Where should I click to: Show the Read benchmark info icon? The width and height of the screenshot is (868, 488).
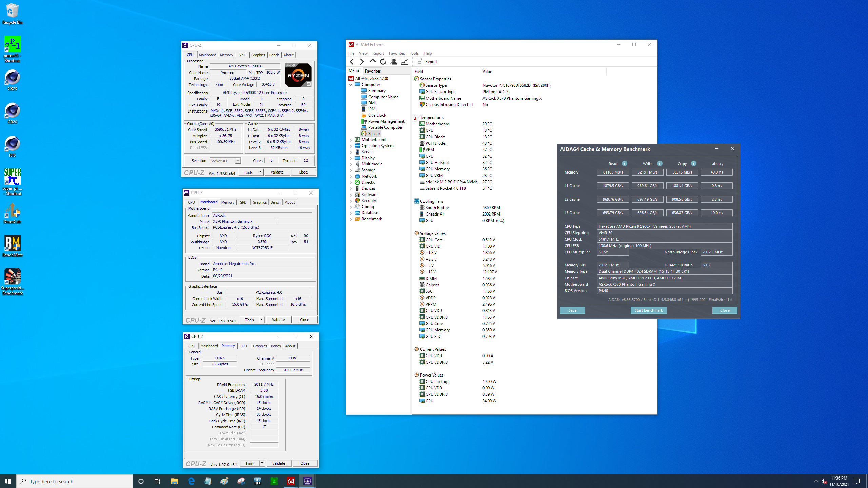pyautogui.click(x=625, y=163)
